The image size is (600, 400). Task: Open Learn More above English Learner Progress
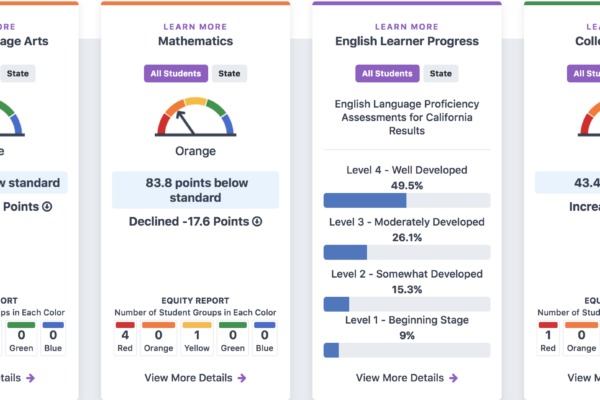click(407, 27)
